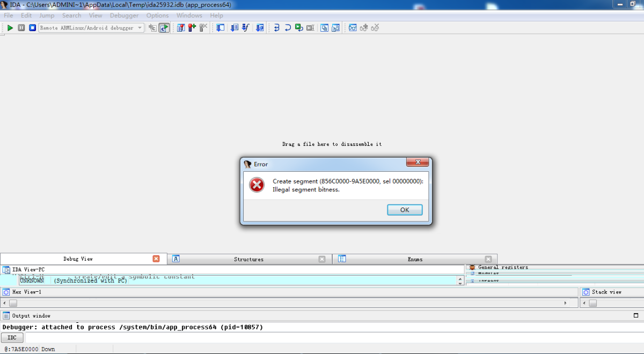Click the Output window panel icon
The height and width of the screenshot is (354, 644).
[x=6, y=315]
